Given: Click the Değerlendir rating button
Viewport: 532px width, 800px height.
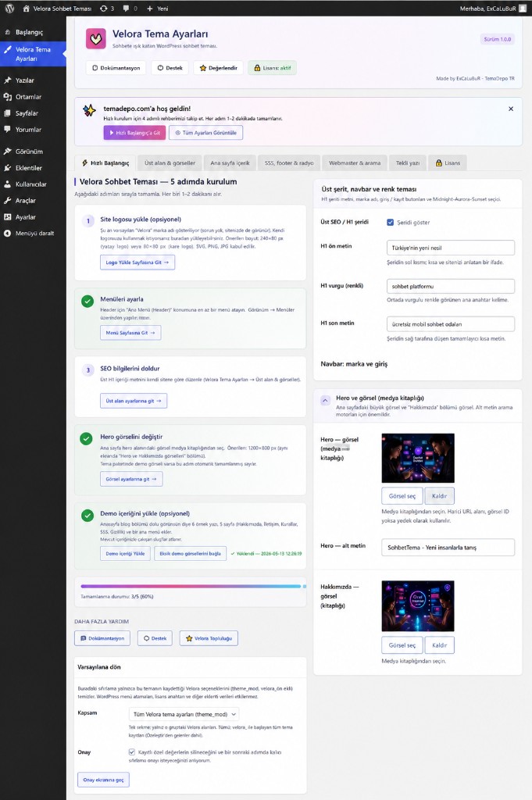Looking at the screenshot, I should click(x=218, y=68).
